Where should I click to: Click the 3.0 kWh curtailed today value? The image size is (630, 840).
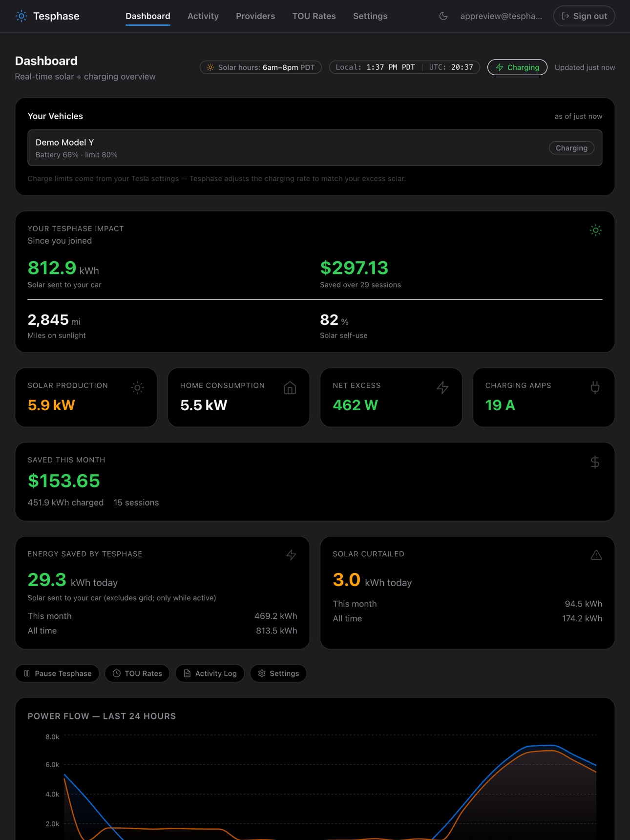pos(372,580)
